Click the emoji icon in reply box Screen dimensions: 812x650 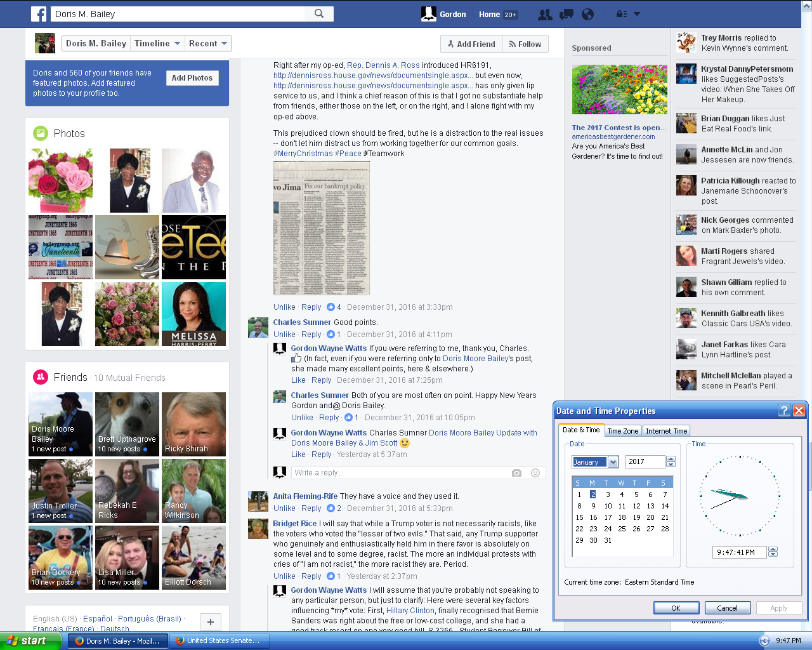[535, 473]
